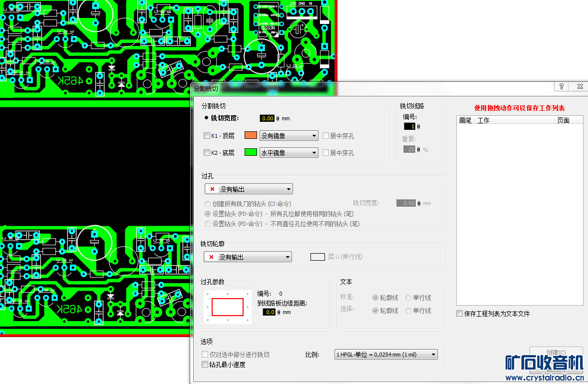The height and width of the screenshot is (384, 588).
Task: Click the 画笔 column header
Action: (x=465, y=120)
